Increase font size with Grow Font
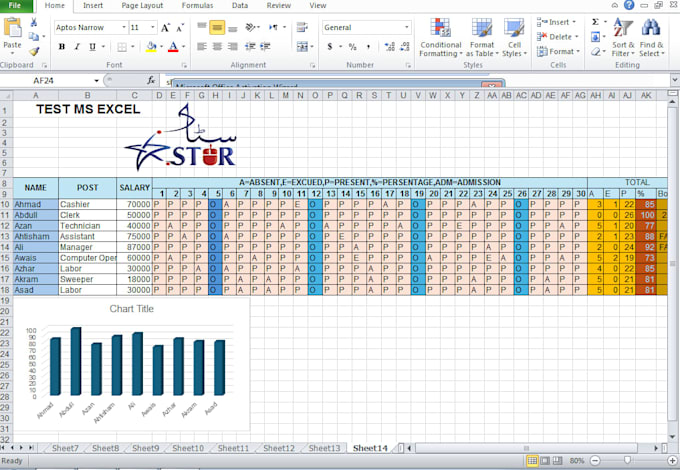 coord(165,28)
